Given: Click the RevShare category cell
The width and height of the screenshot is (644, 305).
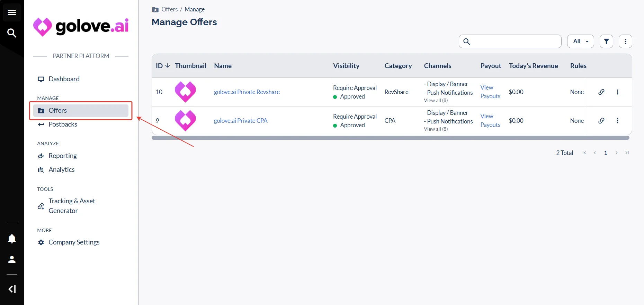Looking at the screenshot, I should pos(396,92).
